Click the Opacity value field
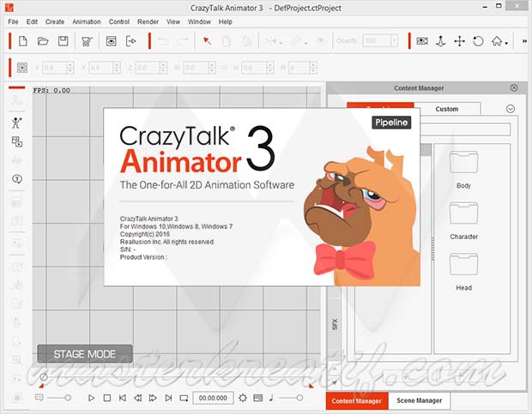The image size is (532, 414). (x=377, y=41)
